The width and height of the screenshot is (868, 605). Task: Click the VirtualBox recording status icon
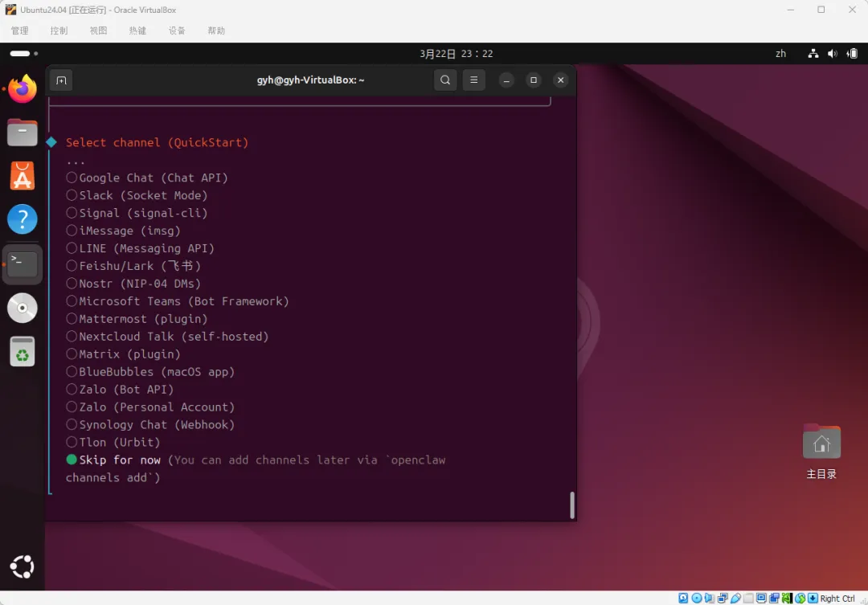point(774,599)
